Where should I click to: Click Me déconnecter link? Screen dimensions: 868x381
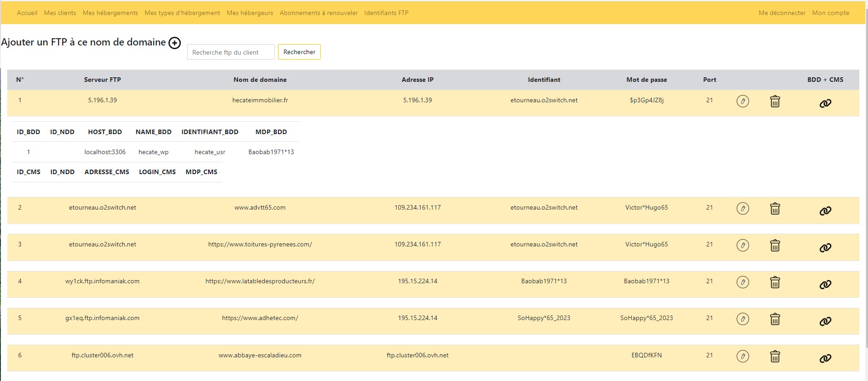click(782, 13)
